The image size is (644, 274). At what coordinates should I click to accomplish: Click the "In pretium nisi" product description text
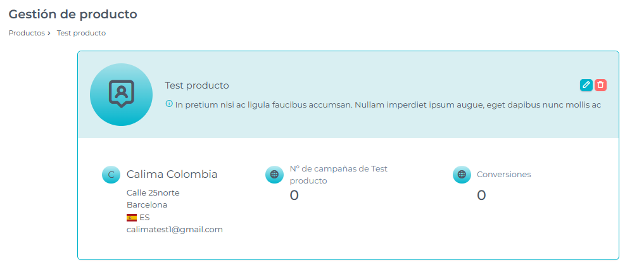coord(388,104)
